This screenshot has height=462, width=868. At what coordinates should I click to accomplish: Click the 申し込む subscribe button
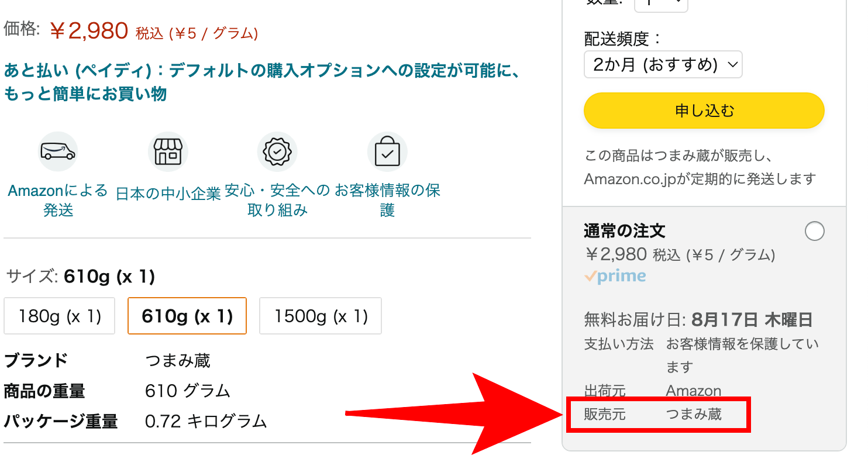coord(704,111)
